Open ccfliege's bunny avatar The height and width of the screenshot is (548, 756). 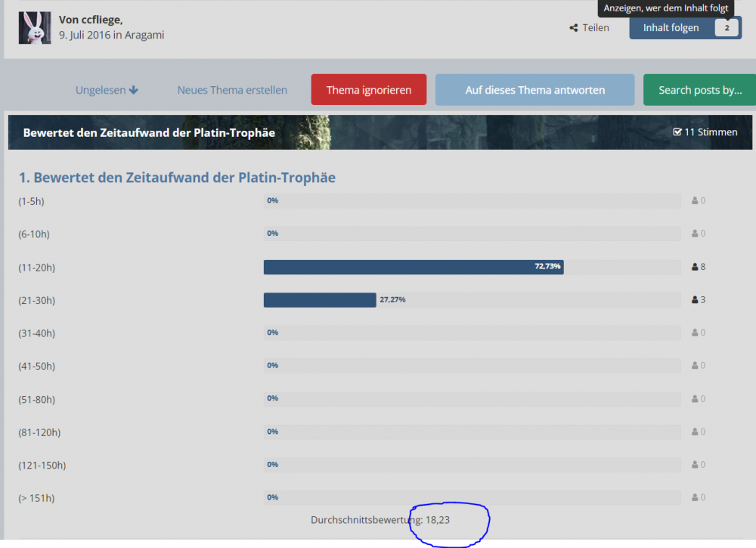tap(35, 28)
